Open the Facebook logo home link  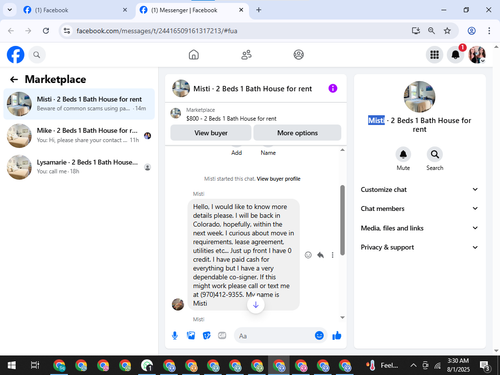point(15,55)
